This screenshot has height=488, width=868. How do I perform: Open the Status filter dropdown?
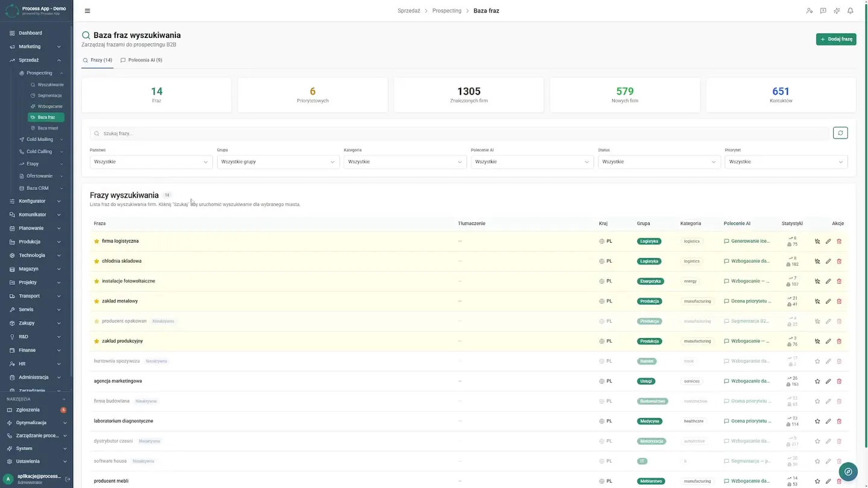point(659,161)
